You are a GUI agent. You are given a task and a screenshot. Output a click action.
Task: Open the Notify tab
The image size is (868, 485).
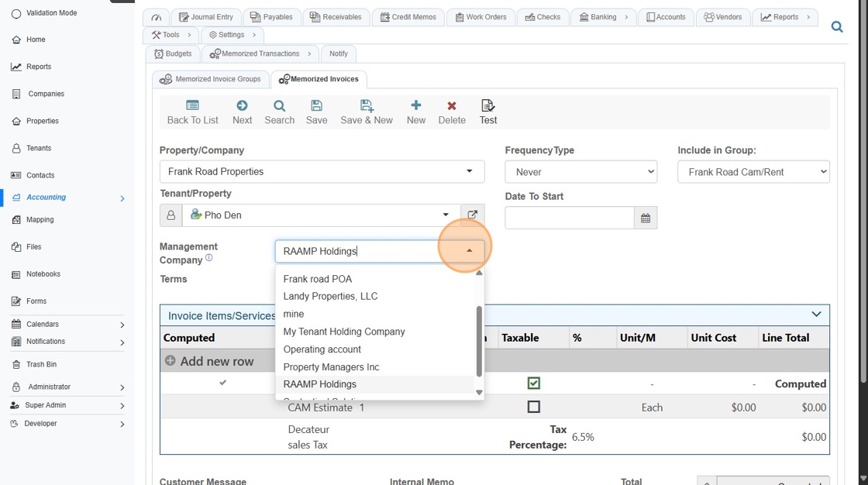[x=338, y=53]
